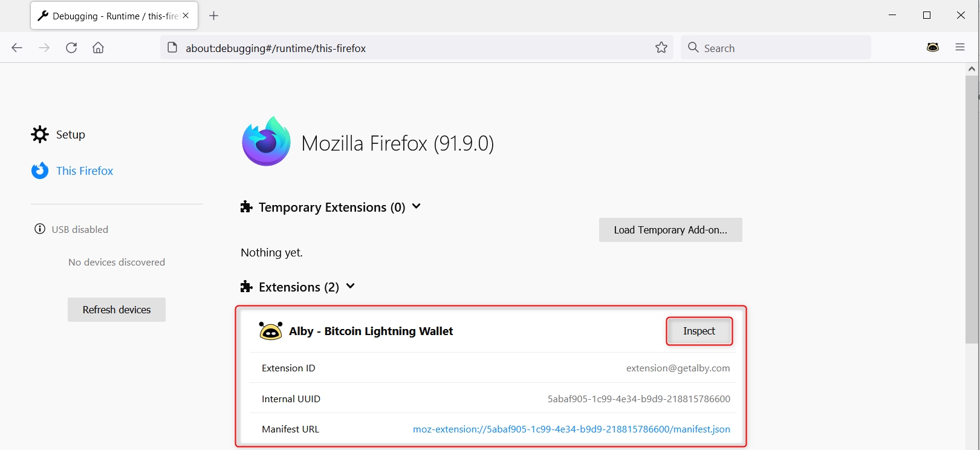Click in the address bar URL field
Screen dimensions: 980x450
[x=411, y=48]
